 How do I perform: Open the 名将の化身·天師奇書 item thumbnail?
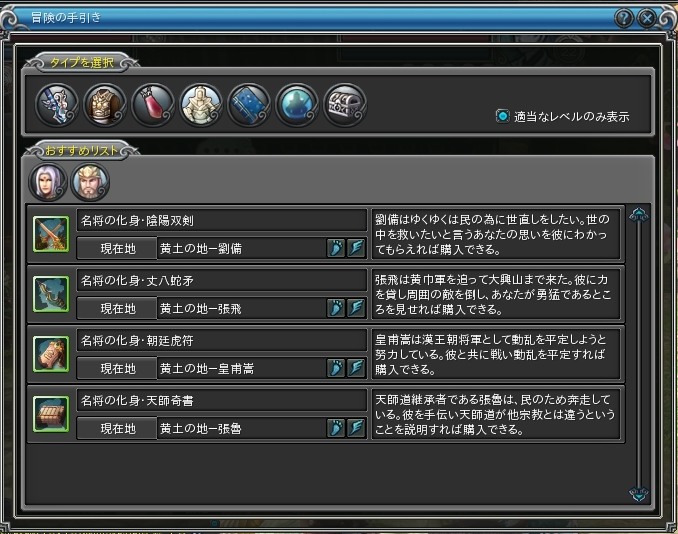(x=51, y=414)
